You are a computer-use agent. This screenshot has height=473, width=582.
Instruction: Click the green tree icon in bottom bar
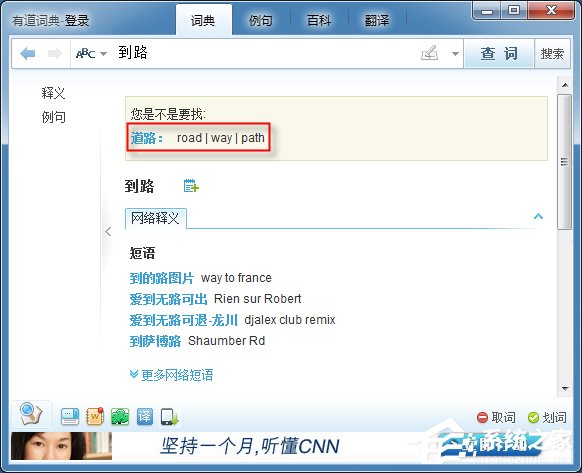point(120,416)
